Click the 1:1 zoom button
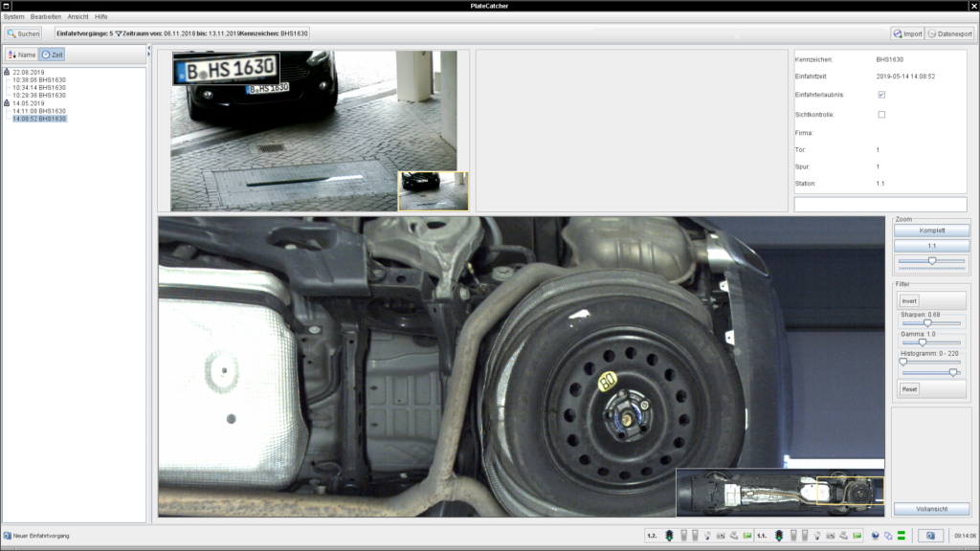Image resolution: width=980 pixels, height=551 pixels. (x=931, y=246)
